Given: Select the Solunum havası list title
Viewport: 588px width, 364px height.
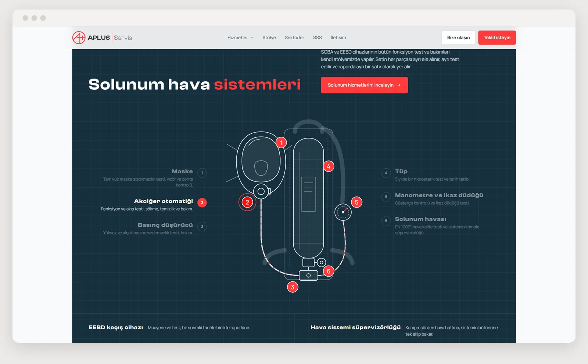Looking at the screenshot, I should (421, 219).
